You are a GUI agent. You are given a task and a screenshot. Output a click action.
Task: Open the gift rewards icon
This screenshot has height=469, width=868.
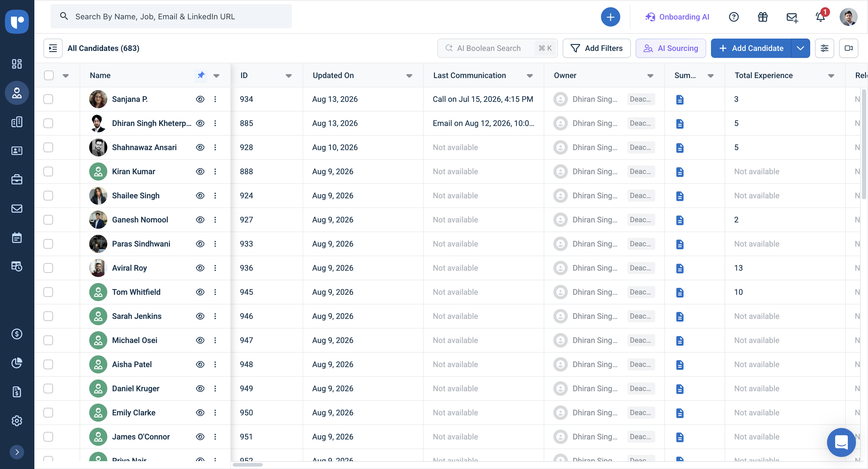(x=763, y=17)
